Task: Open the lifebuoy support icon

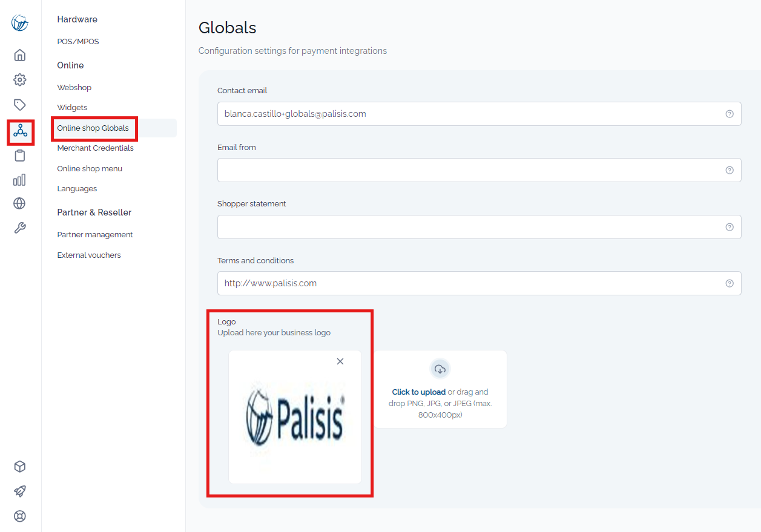Action: coord(20,516)
